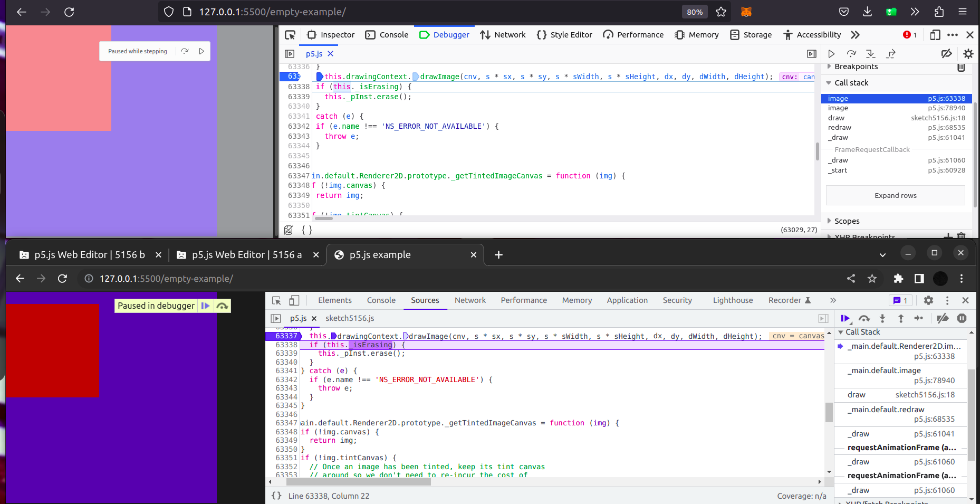The height and width of the screenshot is (504, 980).
Task: Switch to p5.js Web Editor 5156 b tab
Action: 90,255
